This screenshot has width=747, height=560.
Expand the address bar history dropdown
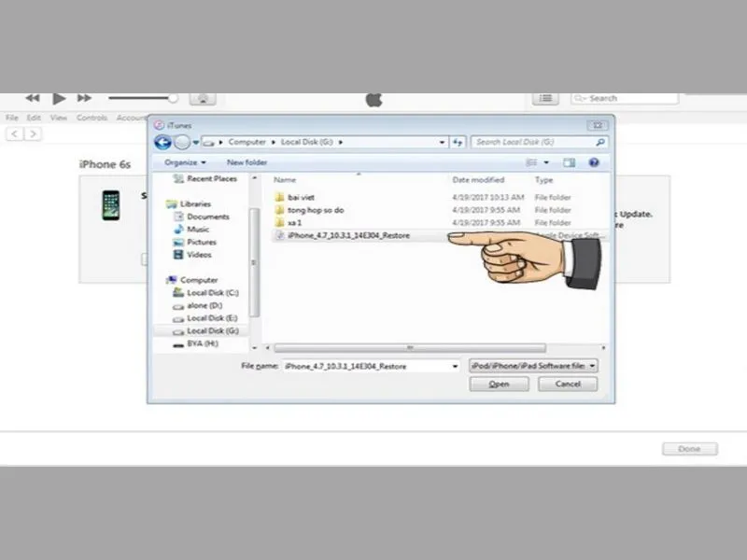tap(442, 143)
